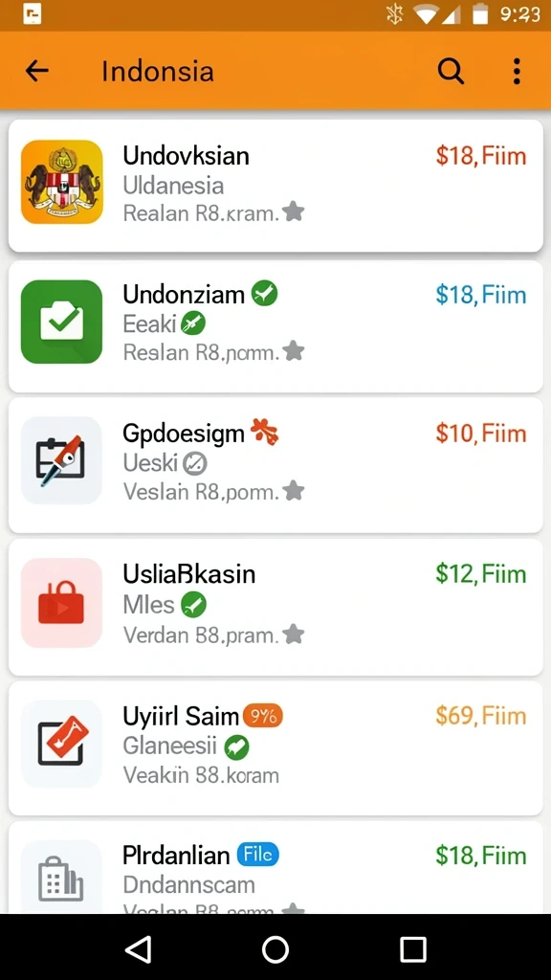The image size is (551, 980).
Task: Tap the star rating under Undovksian
Action: [293, 212]
